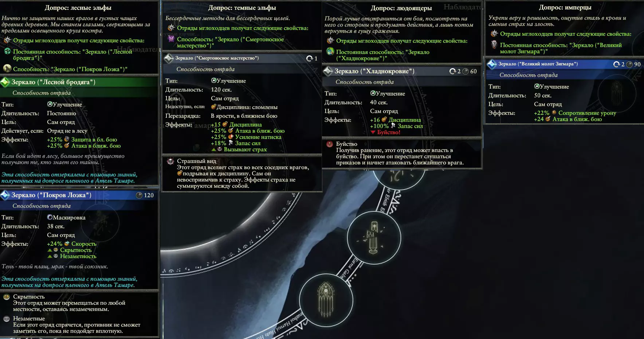Click the Смертоносное мастерство purple icon
The width and height of the screenshot is (644, 339).
point(171,39)
